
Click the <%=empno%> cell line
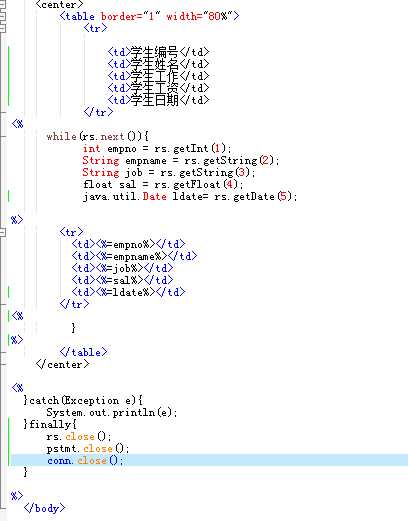(x=128, y=244)
